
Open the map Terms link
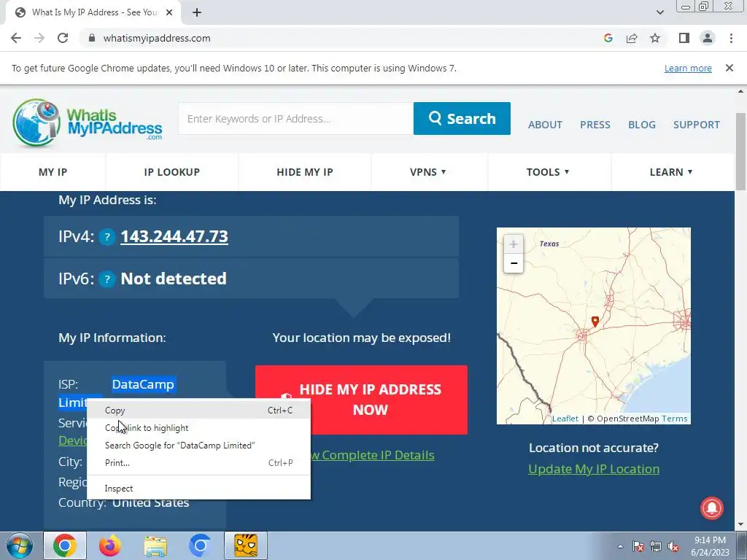tap(674, 419)
